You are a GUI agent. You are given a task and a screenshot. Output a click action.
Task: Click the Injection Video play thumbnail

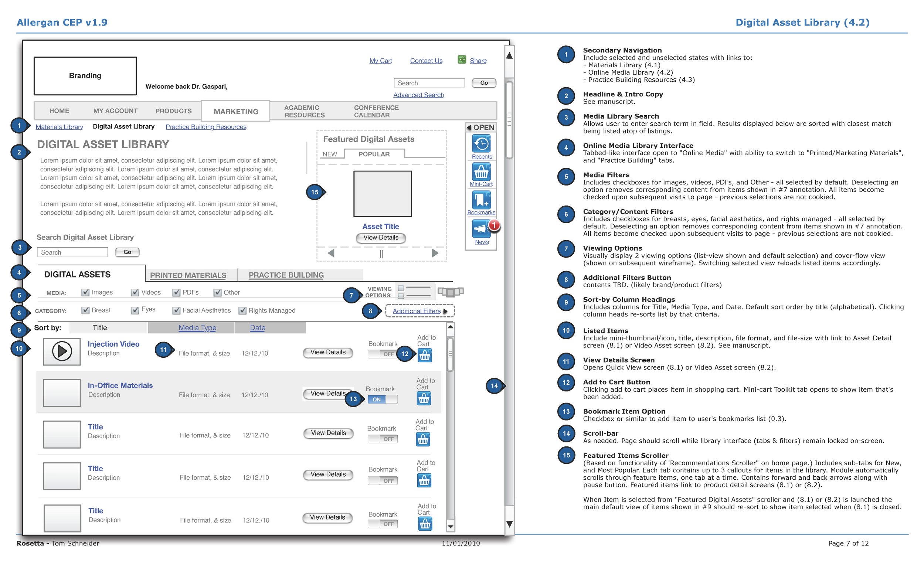coord(62,351)
